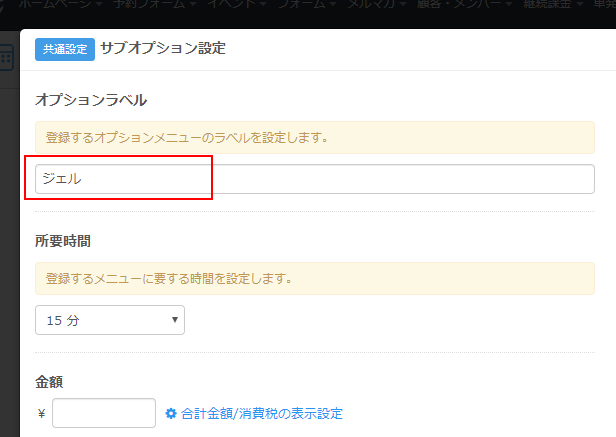Image resolution: width=616 pixels, height=437 pixels.
Task: Click the 金額 section heading
Action: pyautogui.click(x=50, y=382)
